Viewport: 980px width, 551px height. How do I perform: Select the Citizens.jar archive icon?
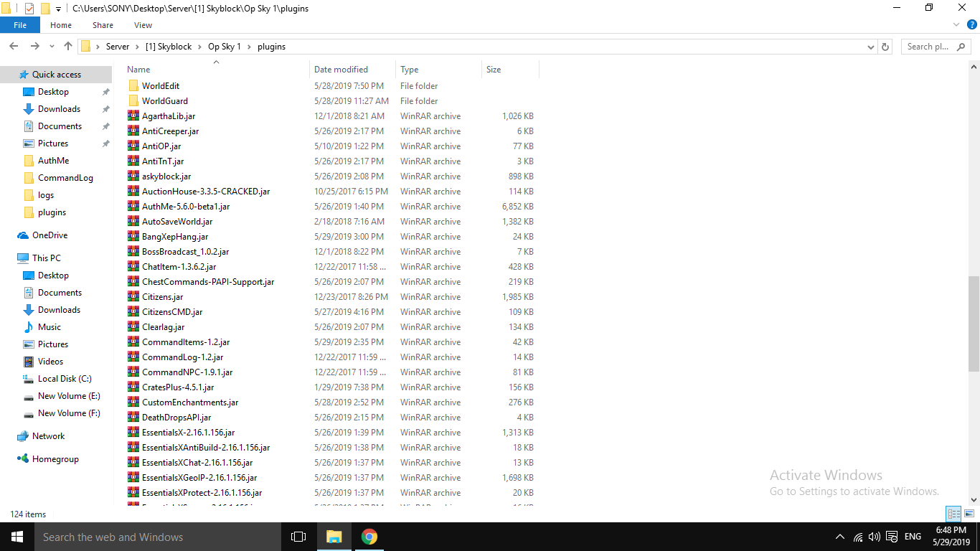[133, 297]
